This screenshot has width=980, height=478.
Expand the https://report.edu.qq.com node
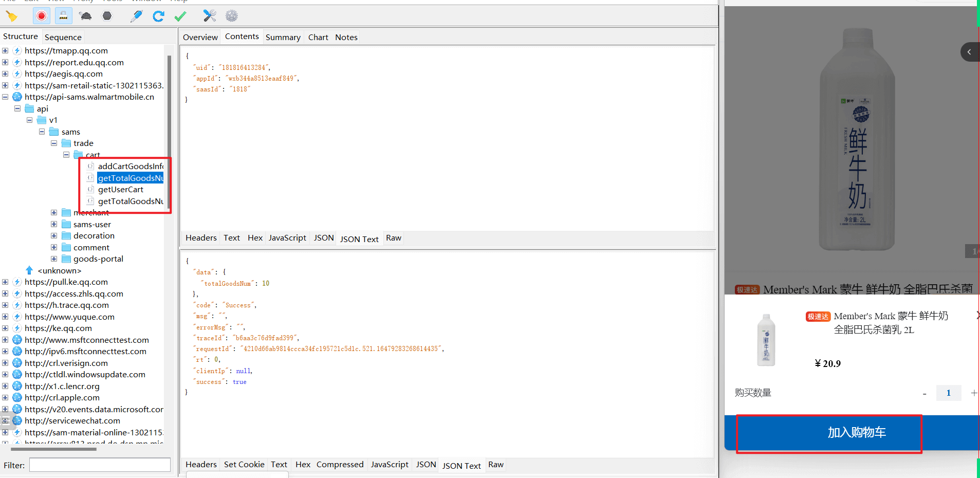click(5, 62)
